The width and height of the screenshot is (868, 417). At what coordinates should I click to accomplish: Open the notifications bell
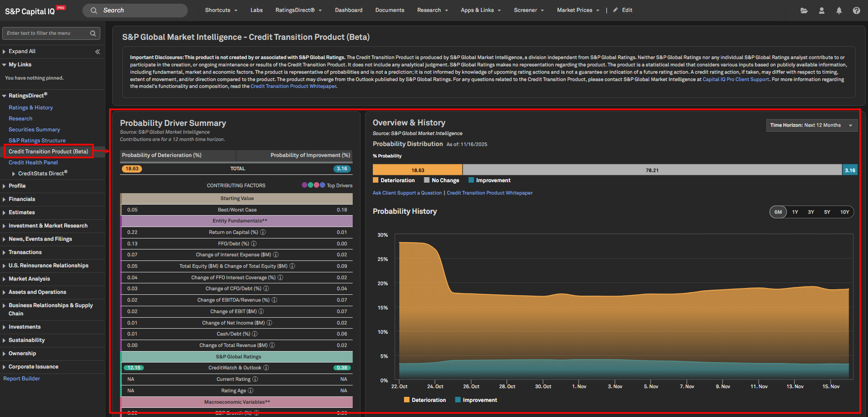[839, 11]
